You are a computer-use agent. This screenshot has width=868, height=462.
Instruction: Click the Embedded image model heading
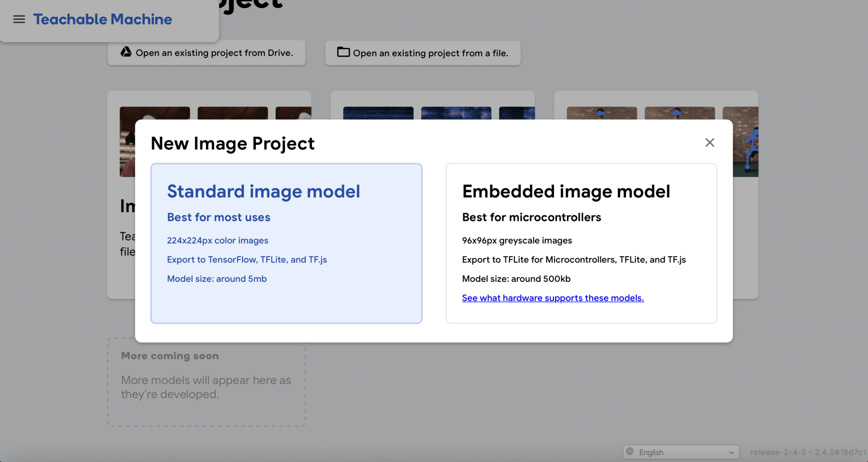[566, 192]
